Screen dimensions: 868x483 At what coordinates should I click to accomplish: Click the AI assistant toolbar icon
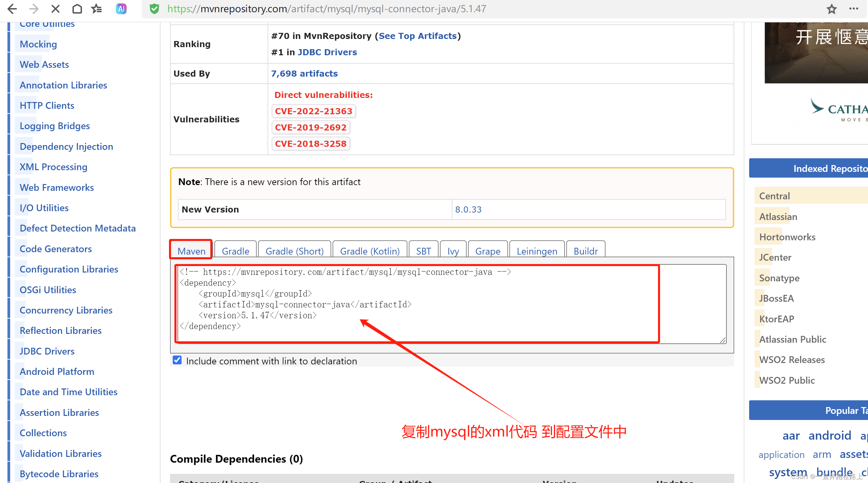pos(121,9)
